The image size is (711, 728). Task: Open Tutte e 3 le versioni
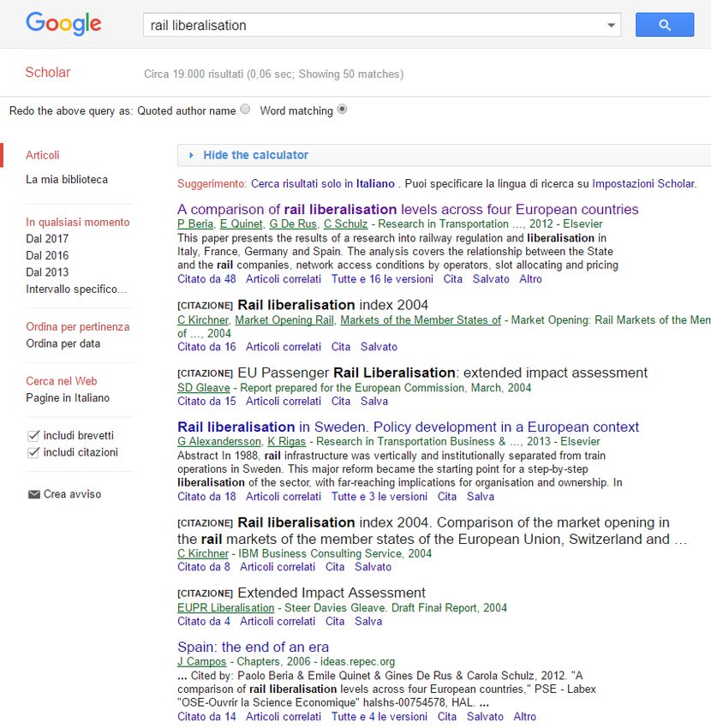(379, 497)
